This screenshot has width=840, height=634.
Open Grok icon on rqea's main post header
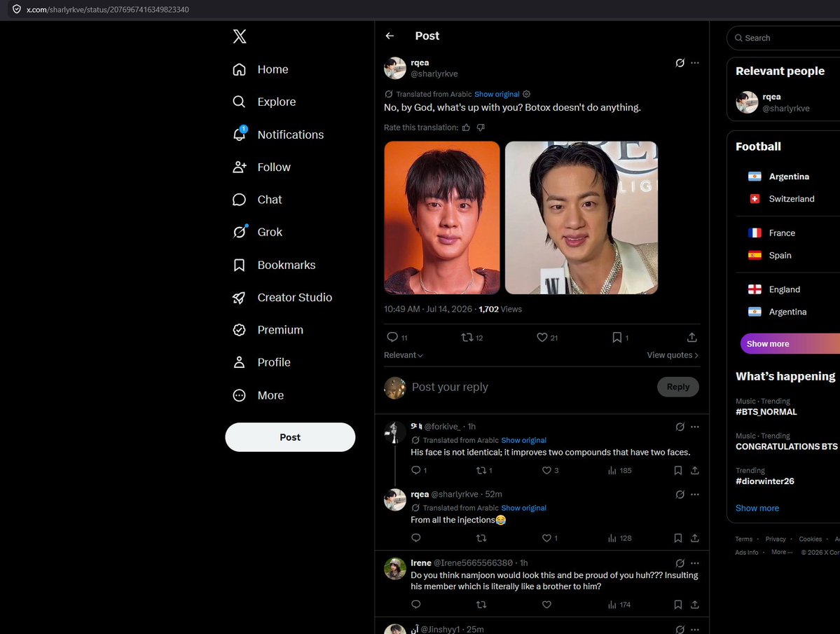tap(680, 62)
